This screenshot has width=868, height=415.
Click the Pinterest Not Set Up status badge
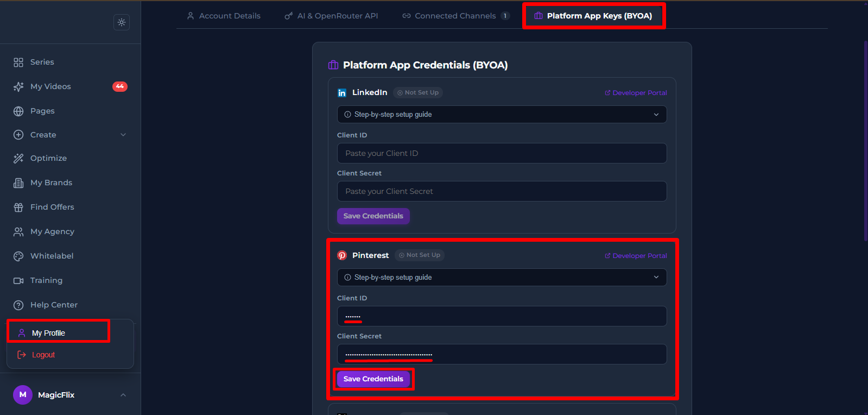(420, 255)
